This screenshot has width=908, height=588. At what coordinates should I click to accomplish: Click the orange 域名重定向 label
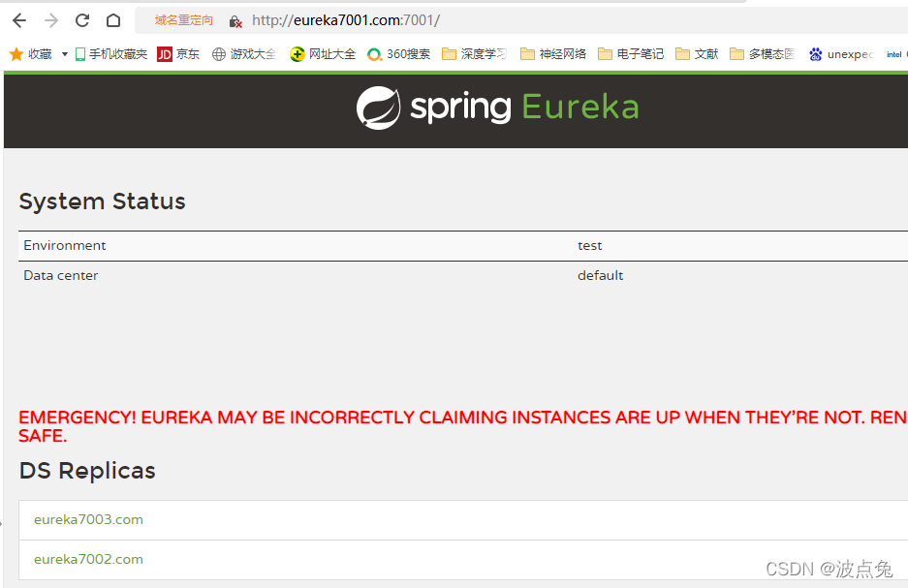183,20
